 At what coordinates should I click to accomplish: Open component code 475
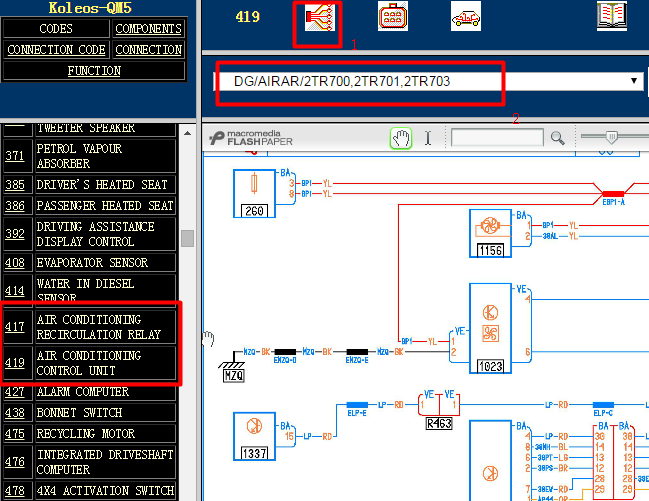click(15, 434)
